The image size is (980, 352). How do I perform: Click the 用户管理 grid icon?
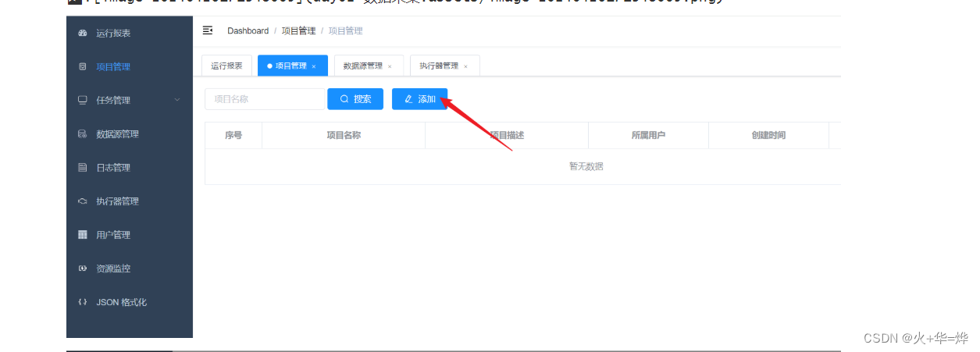tap(82, 235)
